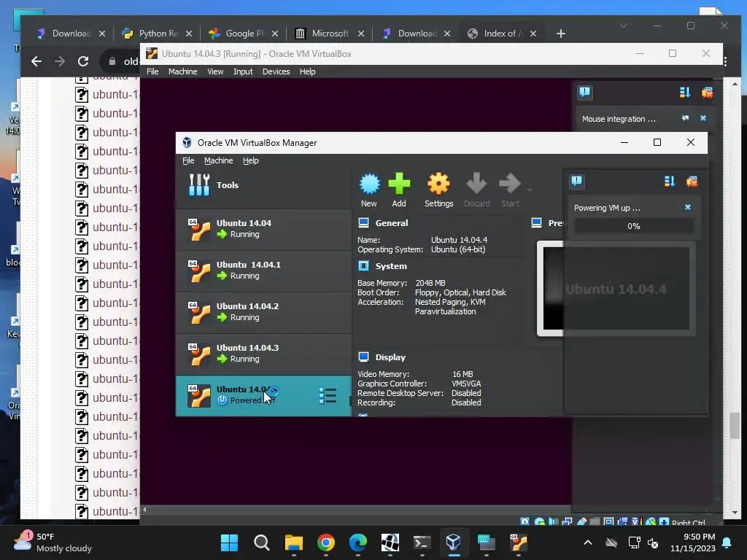747x560 pixels.
Task: Open the weather widget showing 50°F
Action: [x=53, y=542]
